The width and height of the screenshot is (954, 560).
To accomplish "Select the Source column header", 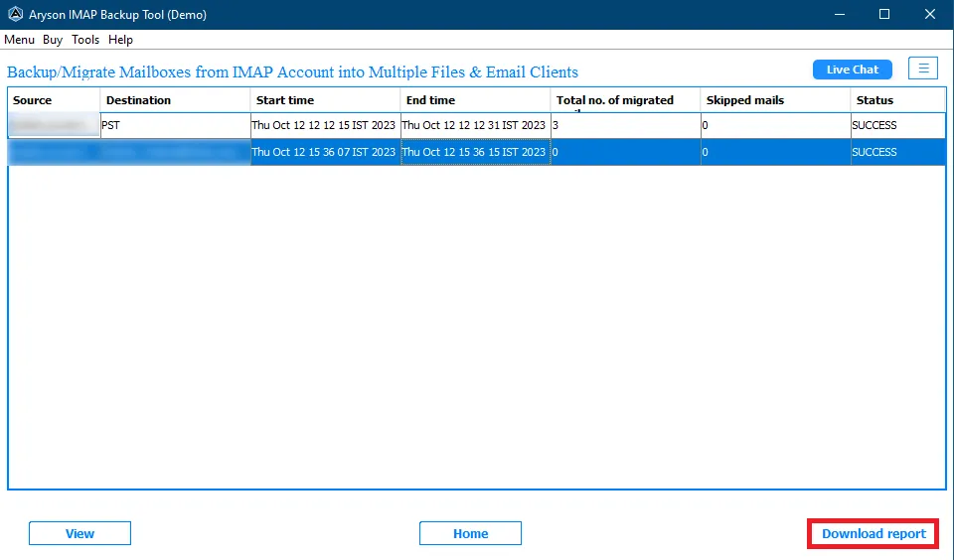I will tap(54, 100).
